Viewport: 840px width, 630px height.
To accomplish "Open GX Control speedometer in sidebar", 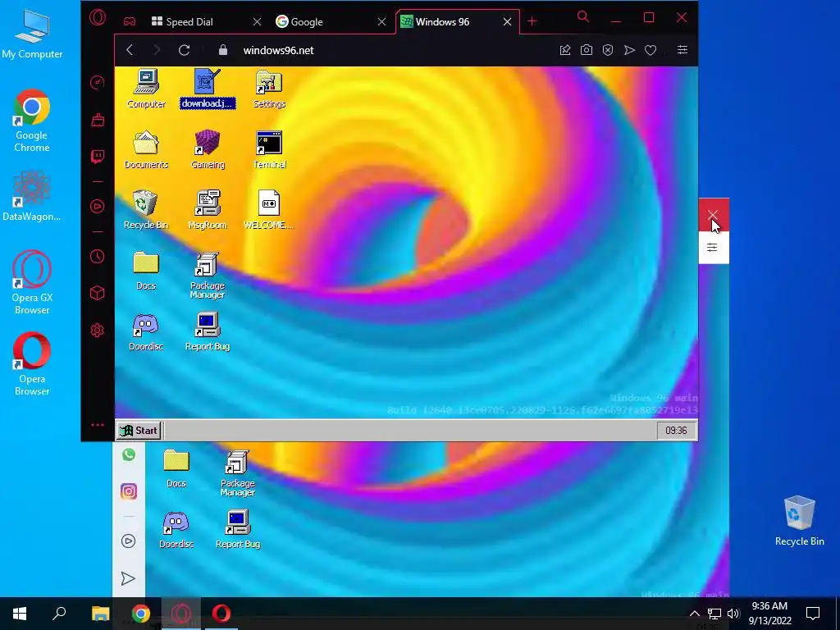I will point(98,83).
